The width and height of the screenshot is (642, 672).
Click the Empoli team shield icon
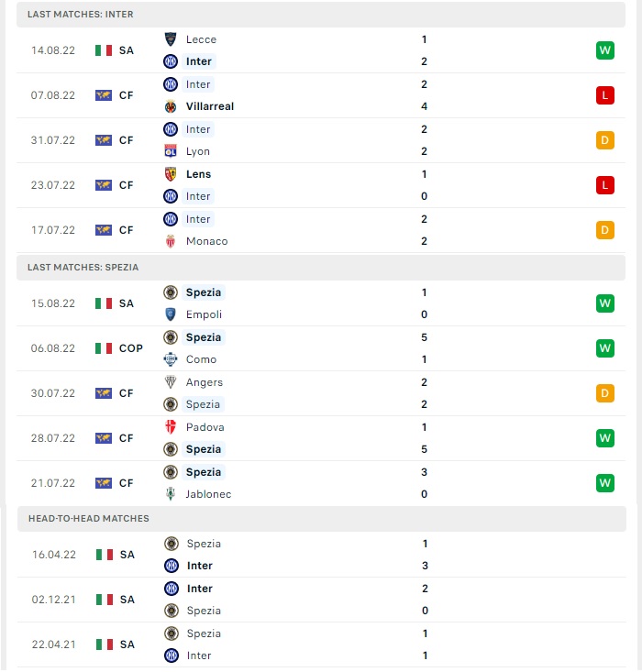coord(171,314)
